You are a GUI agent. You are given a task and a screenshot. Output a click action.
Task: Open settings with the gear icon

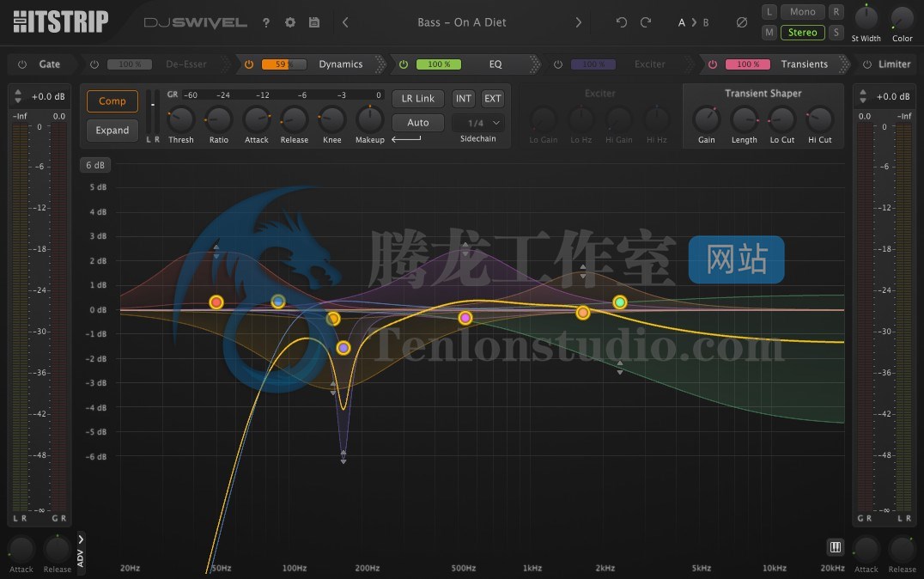[x=290, y=23]
